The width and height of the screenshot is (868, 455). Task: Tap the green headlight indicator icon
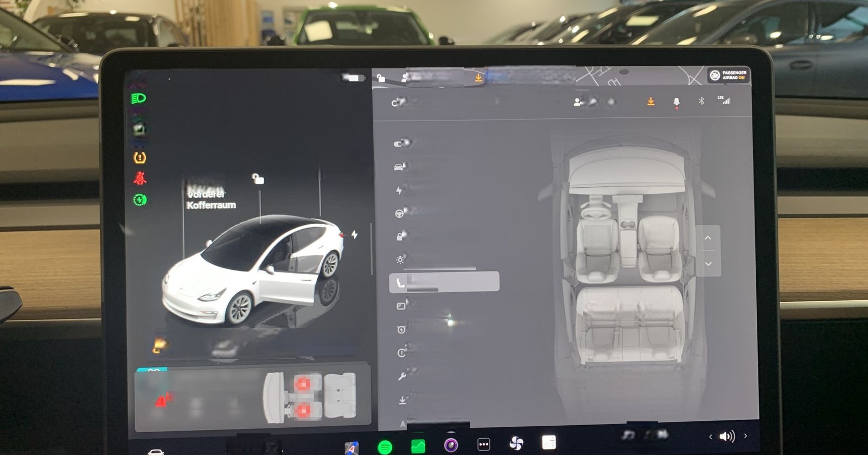pos(138,98)
